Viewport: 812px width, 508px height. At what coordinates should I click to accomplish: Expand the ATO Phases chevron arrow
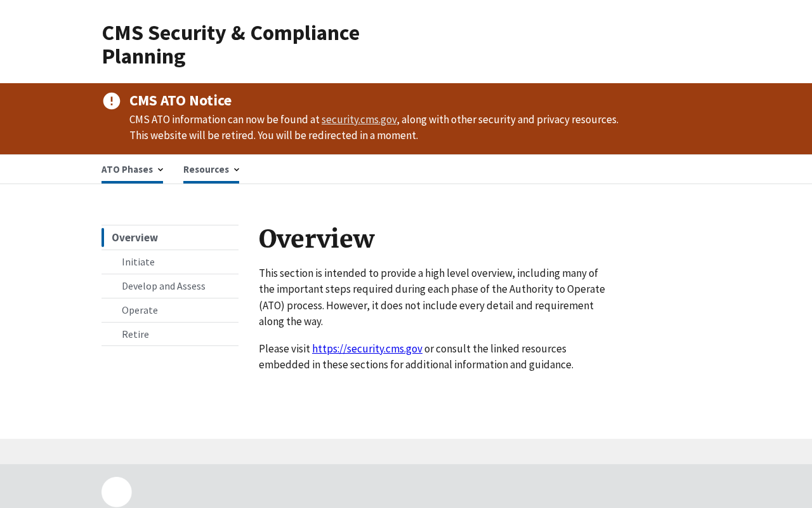160,170
